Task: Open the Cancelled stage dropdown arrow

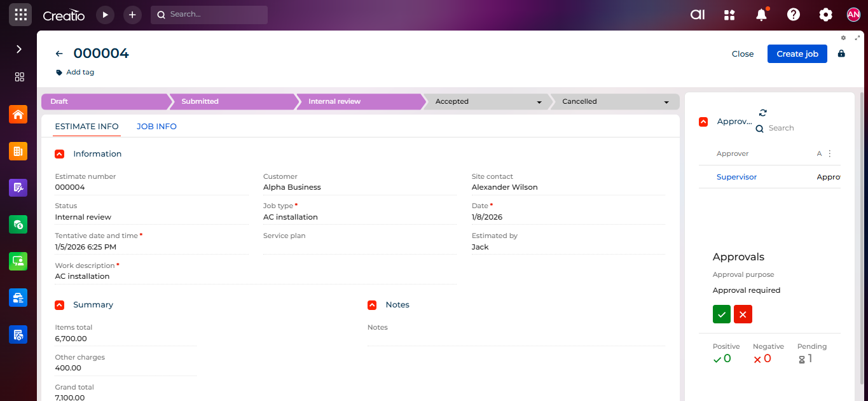Action: (x=666, y=102)
